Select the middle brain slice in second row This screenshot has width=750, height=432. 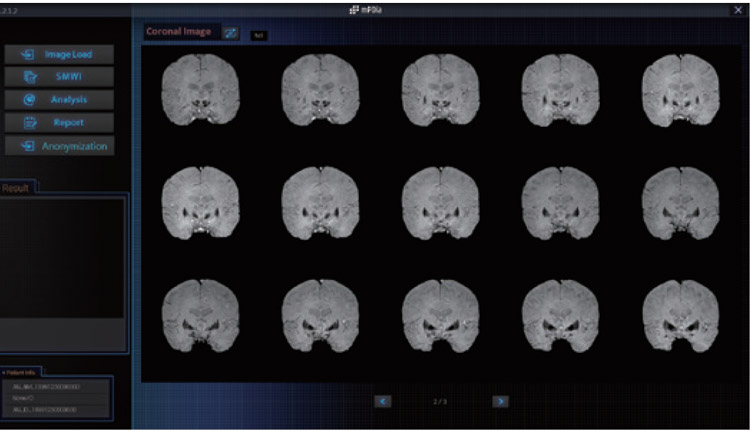(439, 200)
